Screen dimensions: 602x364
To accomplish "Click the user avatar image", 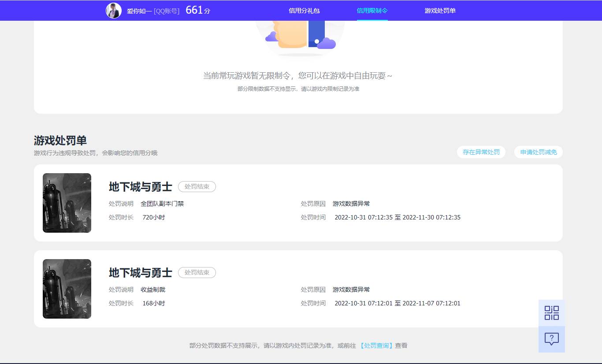I will (x=113, y=10).
